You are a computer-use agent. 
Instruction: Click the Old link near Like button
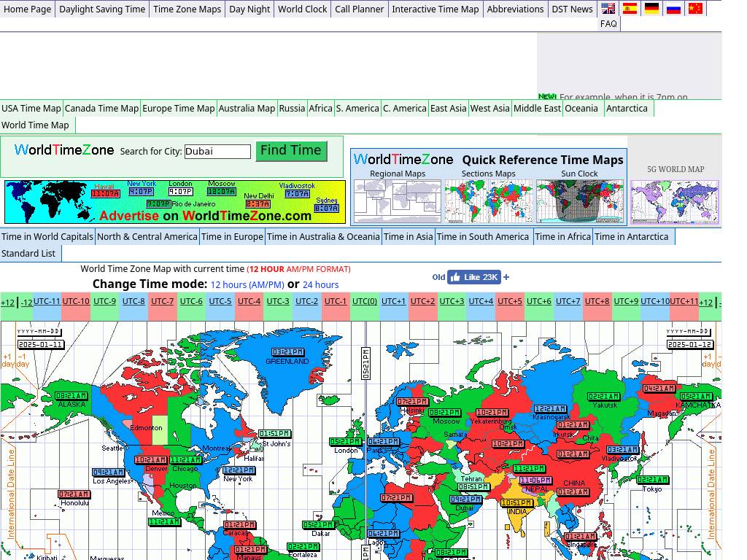(438, 277)
